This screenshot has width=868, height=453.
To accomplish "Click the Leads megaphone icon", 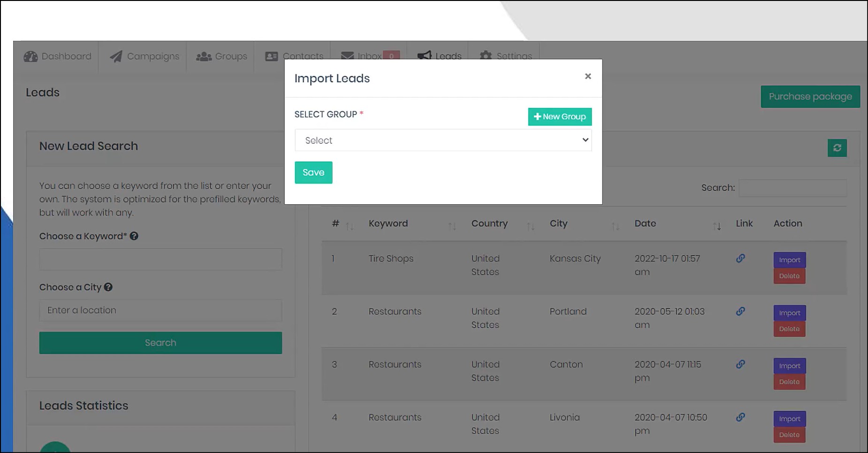I will coord(424,56).
